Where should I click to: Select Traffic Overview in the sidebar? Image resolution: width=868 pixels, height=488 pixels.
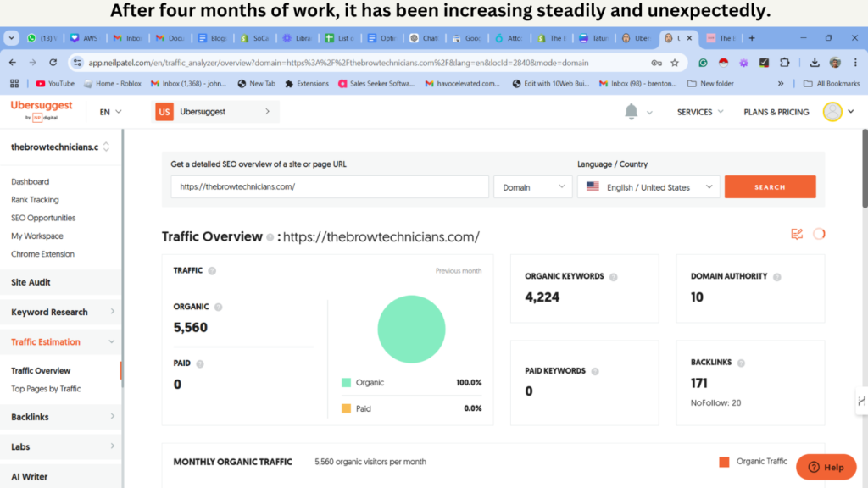click(41, 371)
